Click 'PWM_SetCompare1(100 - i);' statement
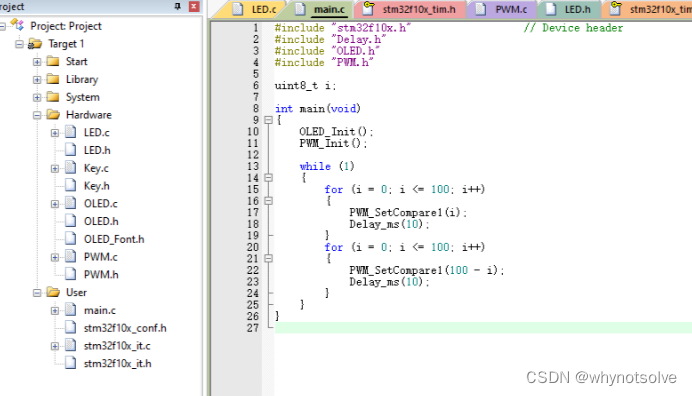 point(427,270)
